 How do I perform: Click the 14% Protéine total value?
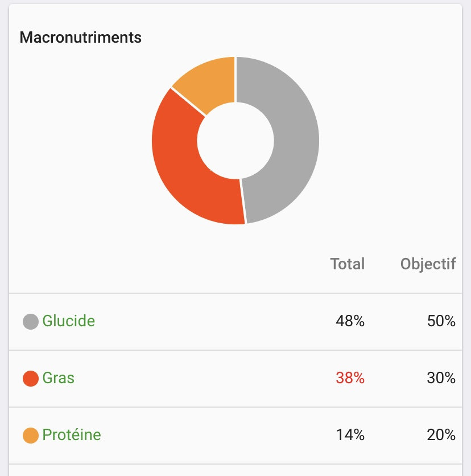[350, 435]
